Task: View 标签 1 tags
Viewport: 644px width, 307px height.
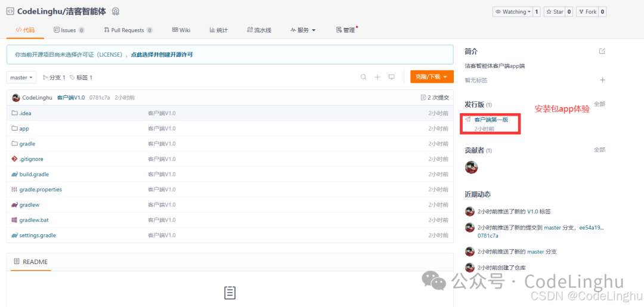Action: pyautogui.click(x=81, y=77)
